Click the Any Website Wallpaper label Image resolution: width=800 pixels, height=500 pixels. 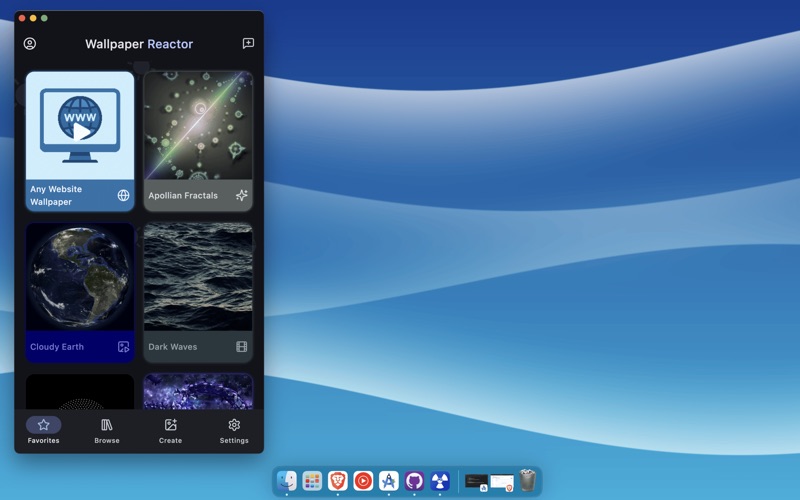[x=56, y=195]
